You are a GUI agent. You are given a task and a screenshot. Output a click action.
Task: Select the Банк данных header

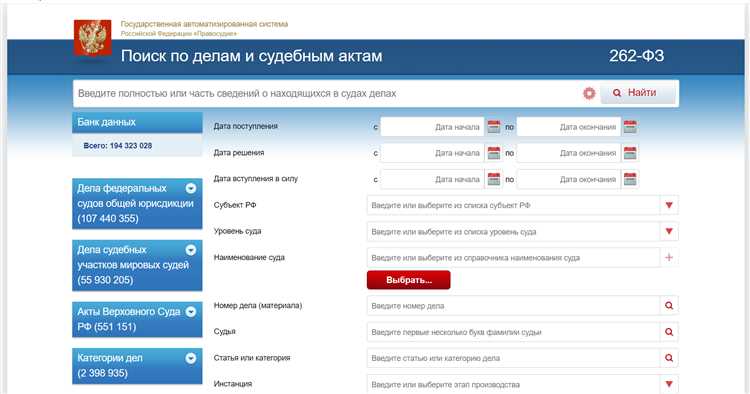(x=137, y=122)
